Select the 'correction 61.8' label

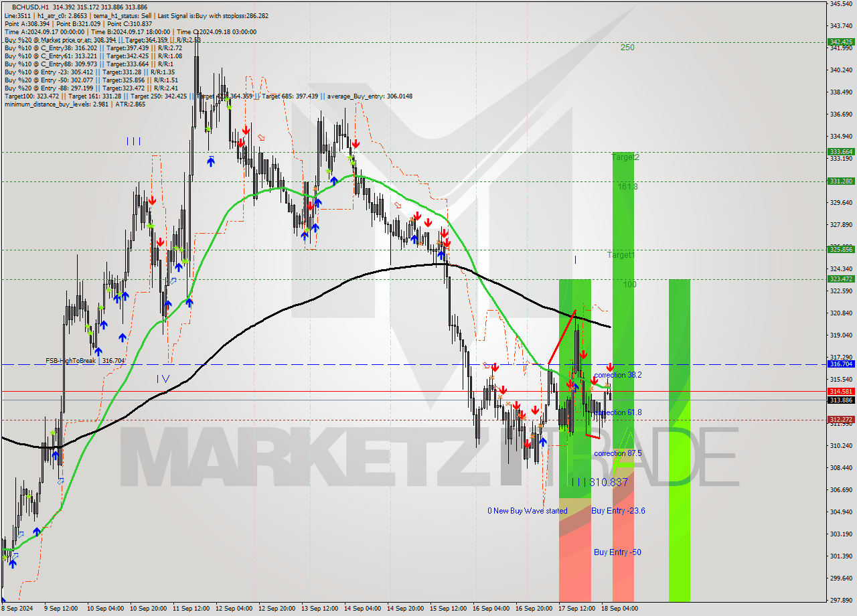[618, 412]
